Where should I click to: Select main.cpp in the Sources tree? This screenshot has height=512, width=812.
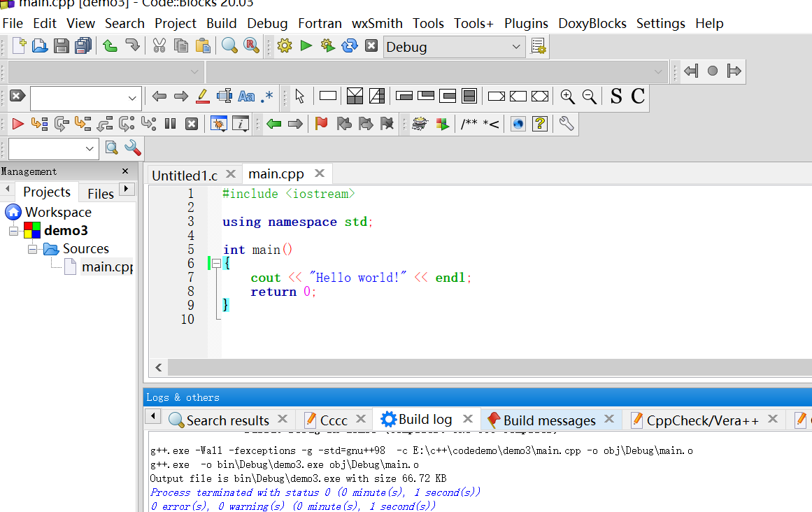pos(106,266)
